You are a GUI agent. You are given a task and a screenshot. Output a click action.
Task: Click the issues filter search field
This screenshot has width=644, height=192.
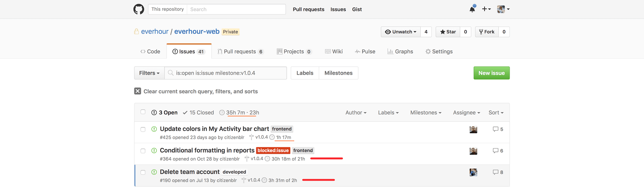[x=229, y=73]
